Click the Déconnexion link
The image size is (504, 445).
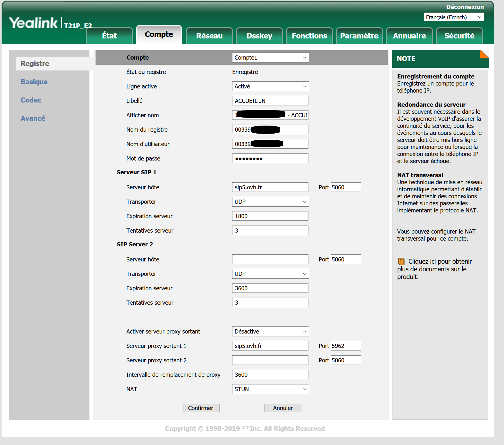point(465,7)
